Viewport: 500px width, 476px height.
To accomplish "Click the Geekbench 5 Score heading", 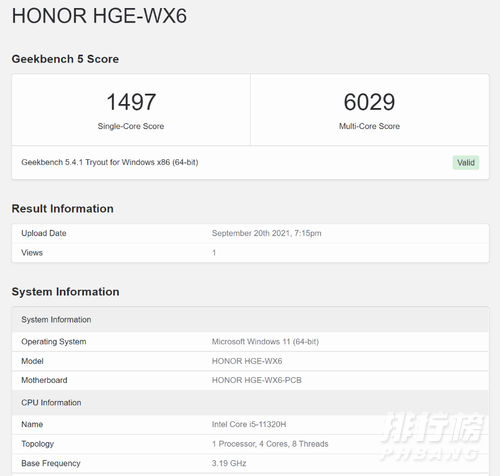I will pos(65,59).
